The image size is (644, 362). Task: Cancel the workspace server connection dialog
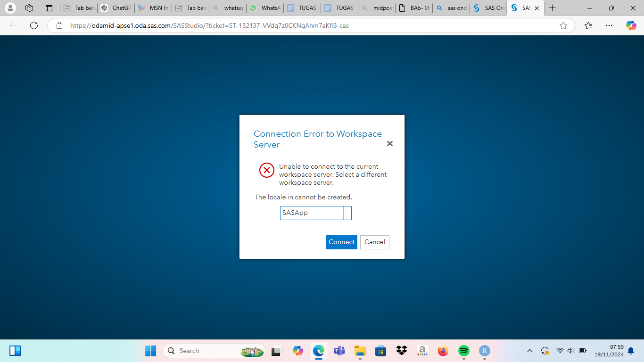click(374, 242)
